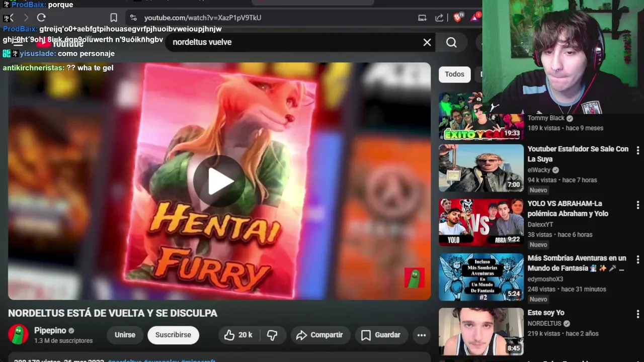Screen dimensions: 644x362
Task: Save the video with Guardar
Action: pyautogui.click(x=381, y=335)
